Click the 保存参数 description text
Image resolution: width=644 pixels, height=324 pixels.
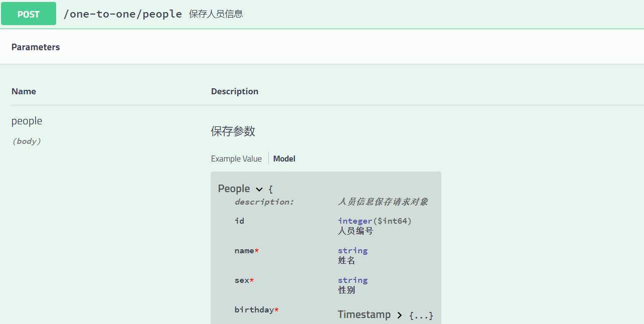coord(233,131)
